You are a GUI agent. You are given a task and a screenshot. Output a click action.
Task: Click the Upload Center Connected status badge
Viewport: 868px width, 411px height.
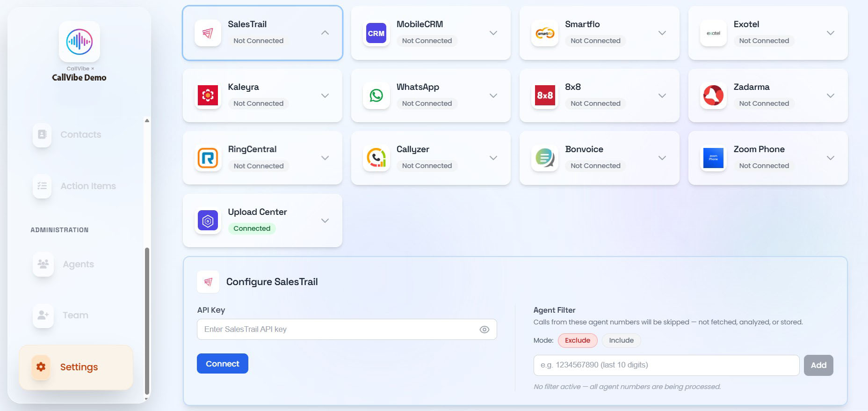click(x=252, y=228)
